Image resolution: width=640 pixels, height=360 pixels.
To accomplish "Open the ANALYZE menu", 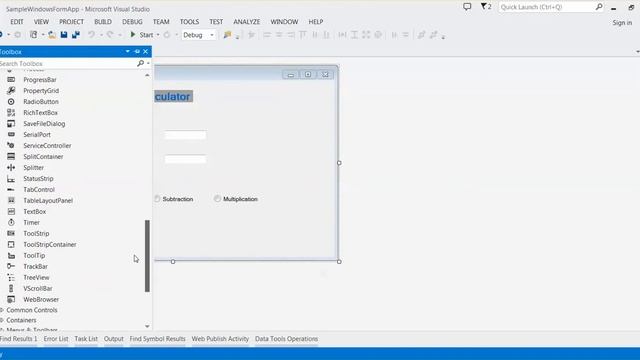I will [247, 22].
